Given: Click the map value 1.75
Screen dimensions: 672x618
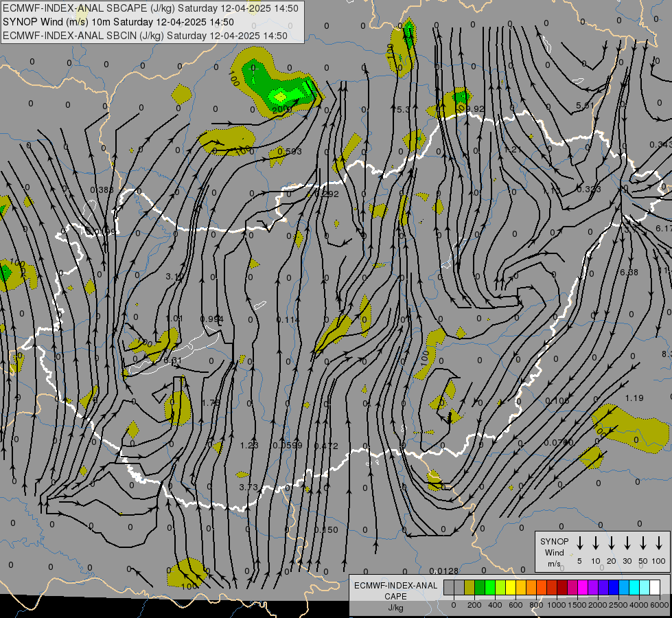Looking at the screenshot, I should [x=211, y=402].
